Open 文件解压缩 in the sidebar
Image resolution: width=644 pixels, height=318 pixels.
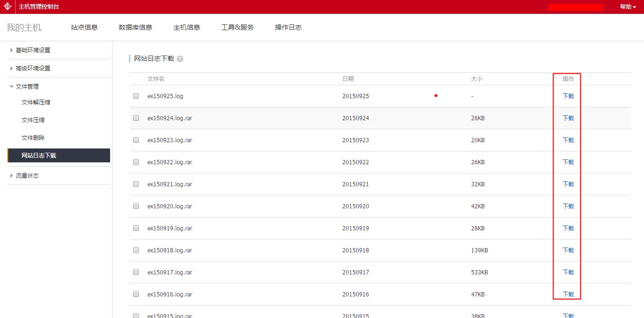tap(36, 102)
